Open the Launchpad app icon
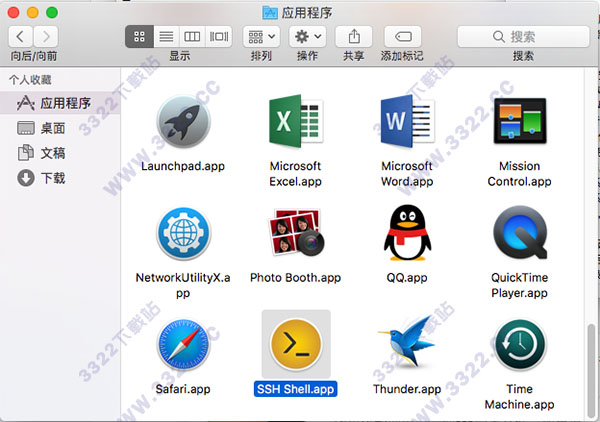 click(183, 122)
